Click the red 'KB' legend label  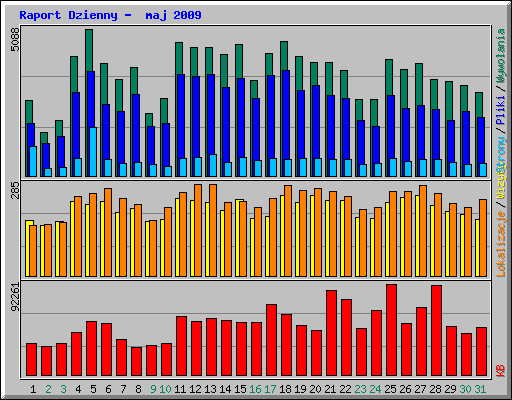pyautogui.click(x=501, y=371)
